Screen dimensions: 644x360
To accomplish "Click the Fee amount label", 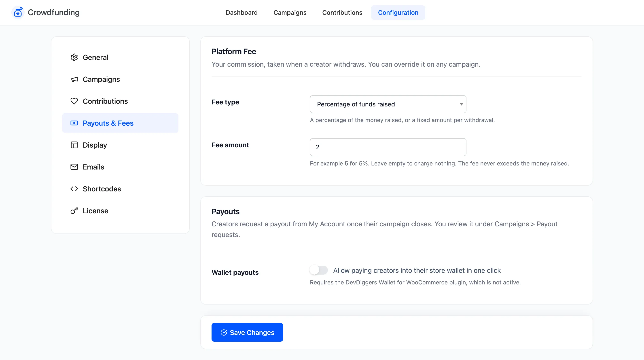I will 230,145.
